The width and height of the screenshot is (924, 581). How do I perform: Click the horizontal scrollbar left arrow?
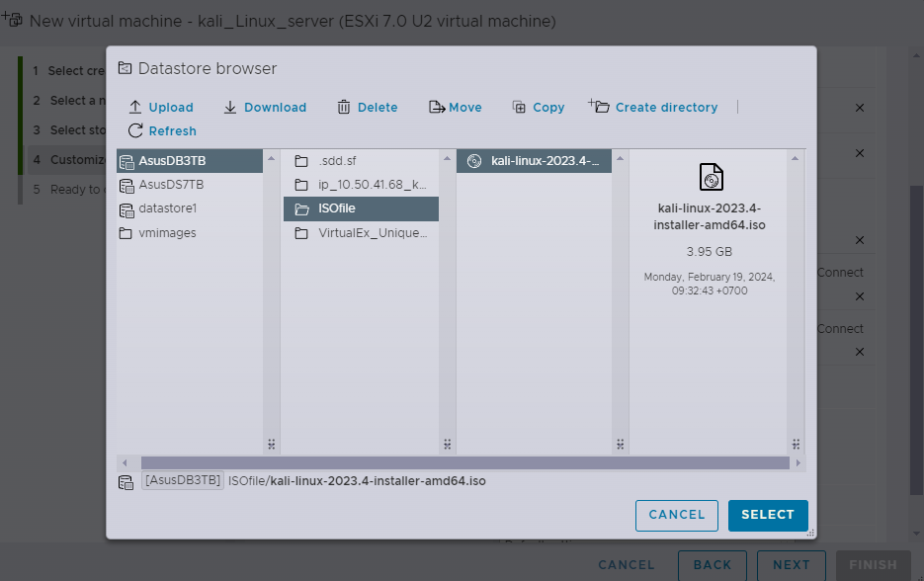125,463
